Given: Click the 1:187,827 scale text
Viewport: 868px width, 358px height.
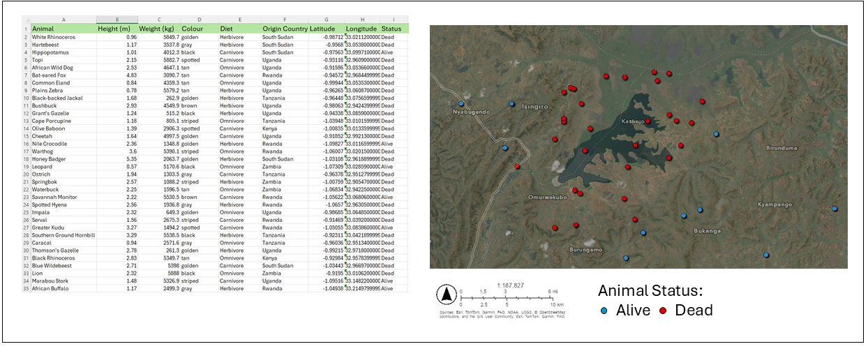Looking at the screenshot, I should coord(511,285).
